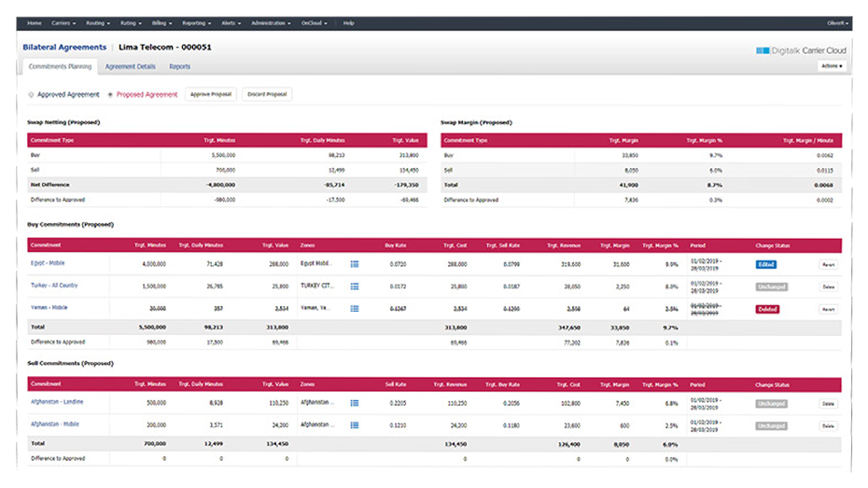The image size is (868, 488).
Task: Open zones list icon for Afghanistan - Landline
Action: pyautogui.click(x=355, y=403)
